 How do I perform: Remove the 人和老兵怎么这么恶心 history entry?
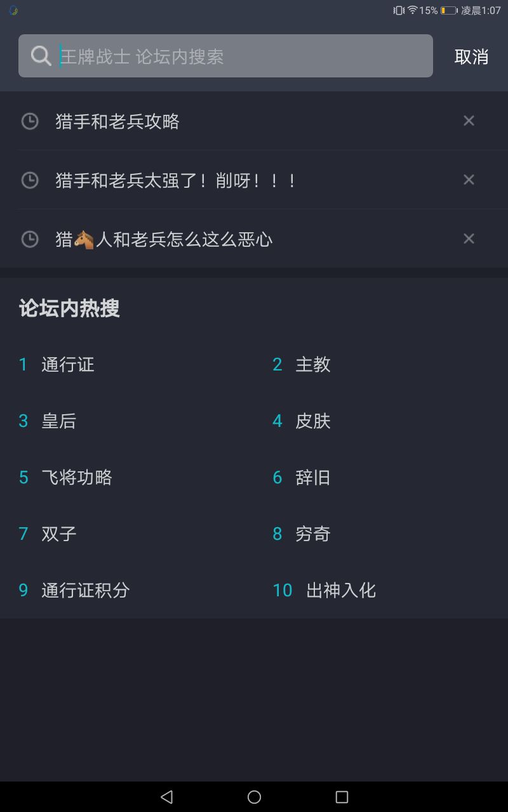coord(469,239)
